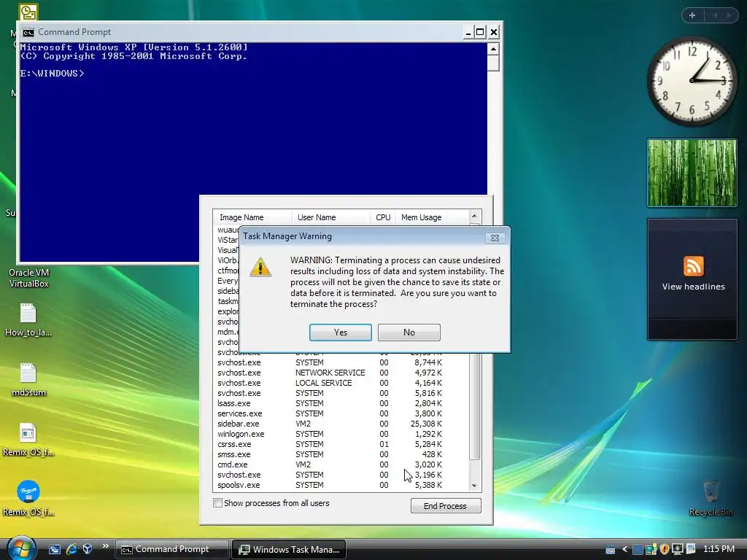This screenshot has width=747, height=560.
Task: Sort processes by User Name column
Action: point(330,217)
